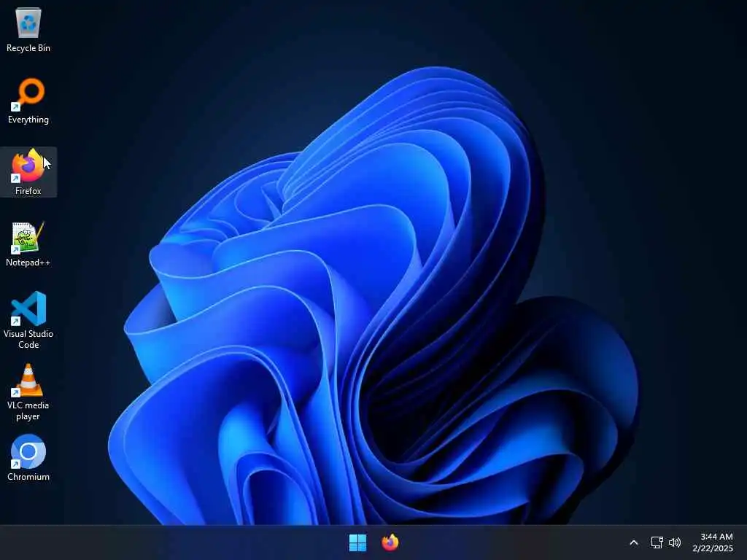Viewport: 747px width, 560px height.
Task: Select the Chromium desktop shortcut
Action: click(28, 458)
